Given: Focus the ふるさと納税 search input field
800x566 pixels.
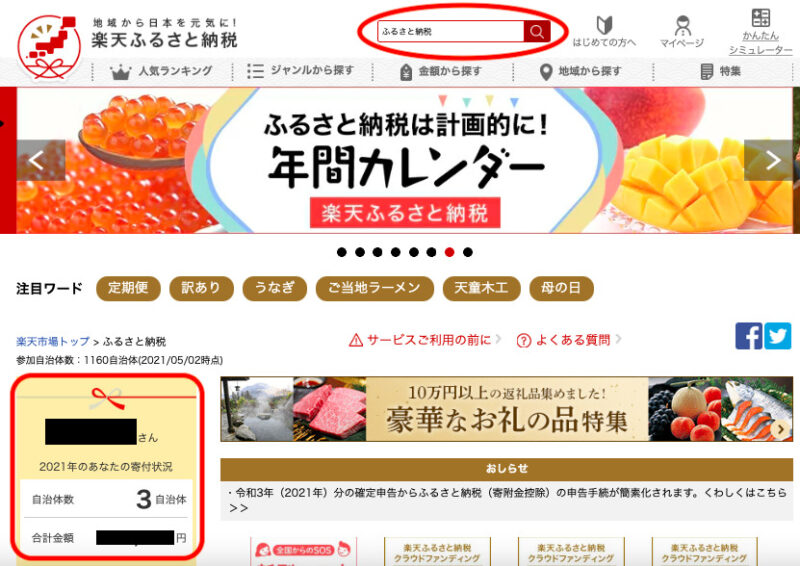Looking at the screenshot, I should coord(451,32).
